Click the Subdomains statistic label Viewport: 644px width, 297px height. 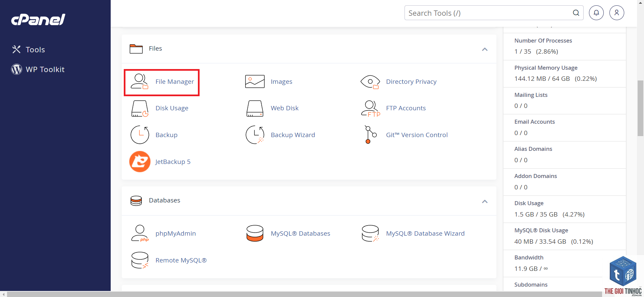pyautogui.click(x=531, y=285)
